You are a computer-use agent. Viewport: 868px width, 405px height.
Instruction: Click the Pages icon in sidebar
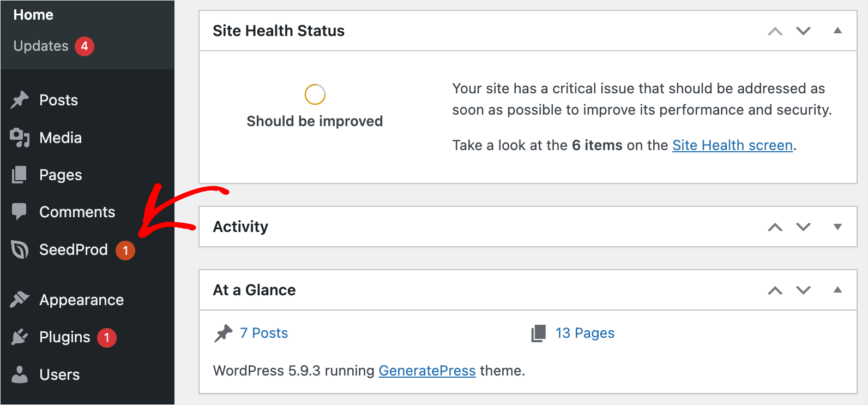(20, 175)
